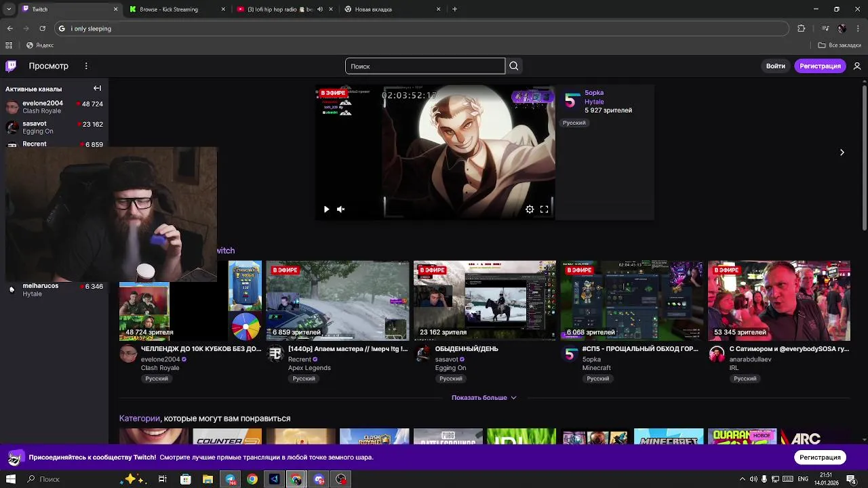Open the Windows Start menu
Viewport: 868px width, 488px height.
click(x=11, y=479)
